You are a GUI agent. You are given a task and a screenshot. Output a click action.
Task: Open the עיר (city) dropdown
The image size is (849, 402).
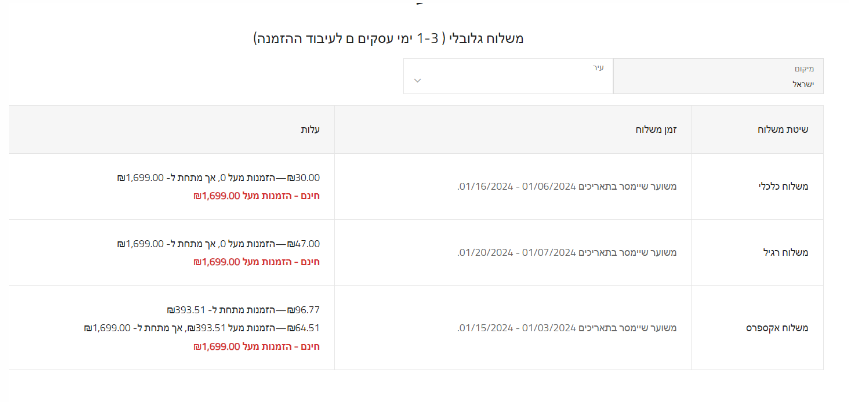point(508,76)
